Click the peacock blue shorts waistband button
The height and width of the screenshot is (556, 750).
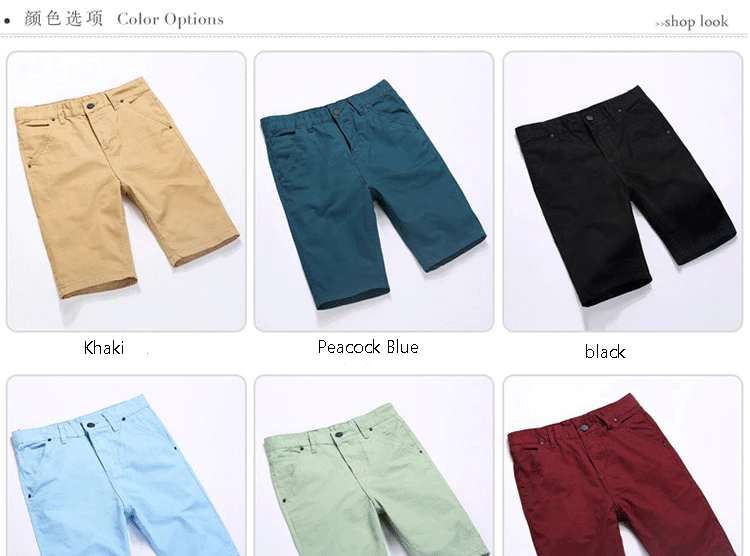(337, 111)
